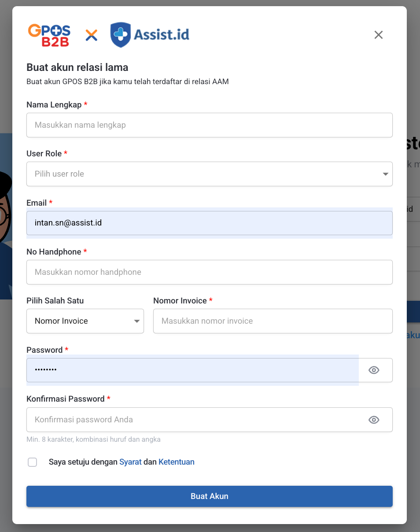
Task: Select the No Handphone input field
Action: pyautogui.click(x=209, y=272)
